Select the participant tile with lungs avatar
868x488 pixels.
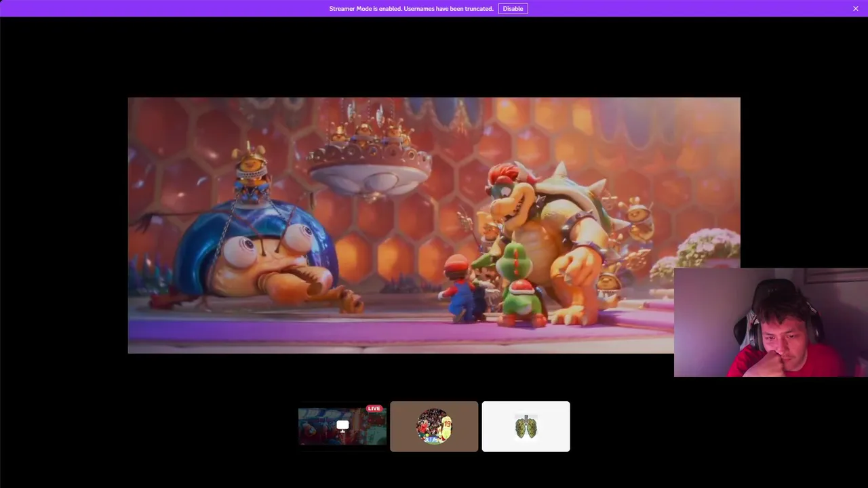point(526,426)
